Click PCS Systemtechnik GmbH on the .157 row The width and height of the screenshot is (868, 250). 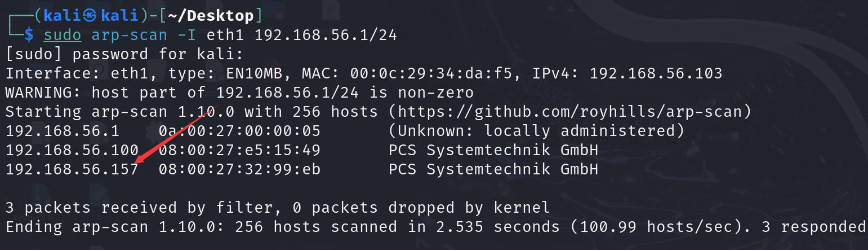click(x=493, y=169)
